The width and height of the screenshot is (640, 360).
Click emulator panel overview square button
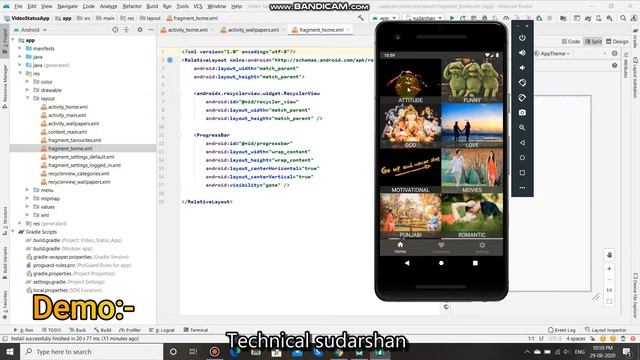pos(522,173)
